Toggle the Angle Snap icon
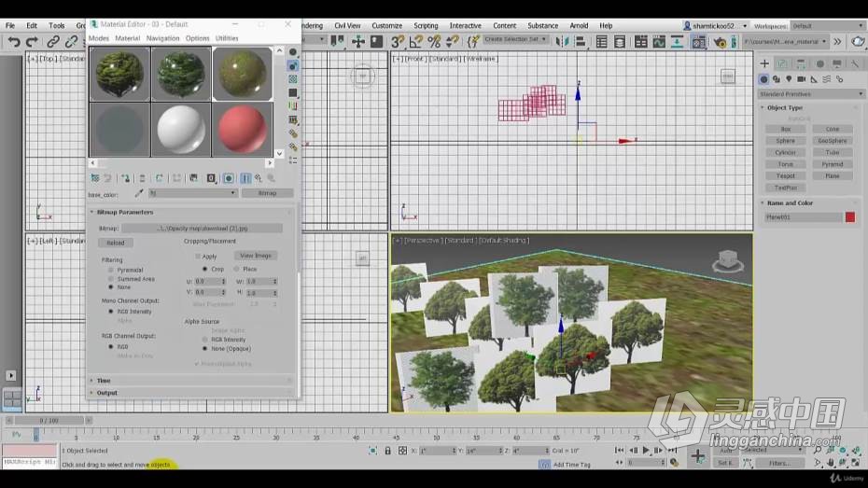The height and width of the screenshot is (488, 868). coord(415,41)
